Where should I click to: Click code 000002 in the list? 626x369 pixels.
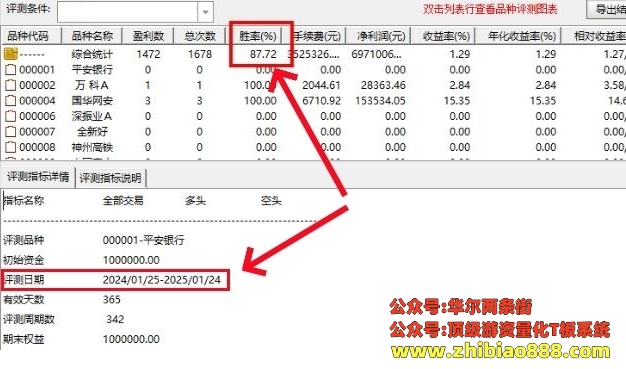coord(37,85)
